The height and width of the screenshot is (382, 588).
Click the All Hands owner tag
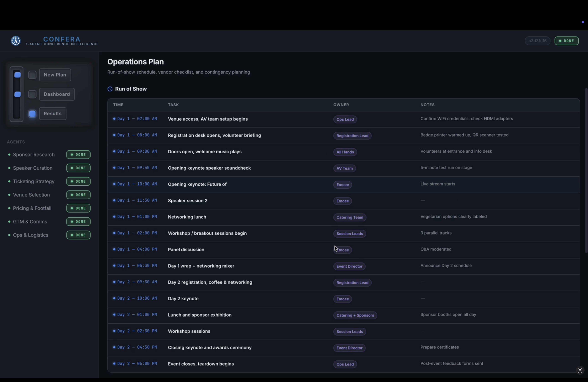(345, 152)
